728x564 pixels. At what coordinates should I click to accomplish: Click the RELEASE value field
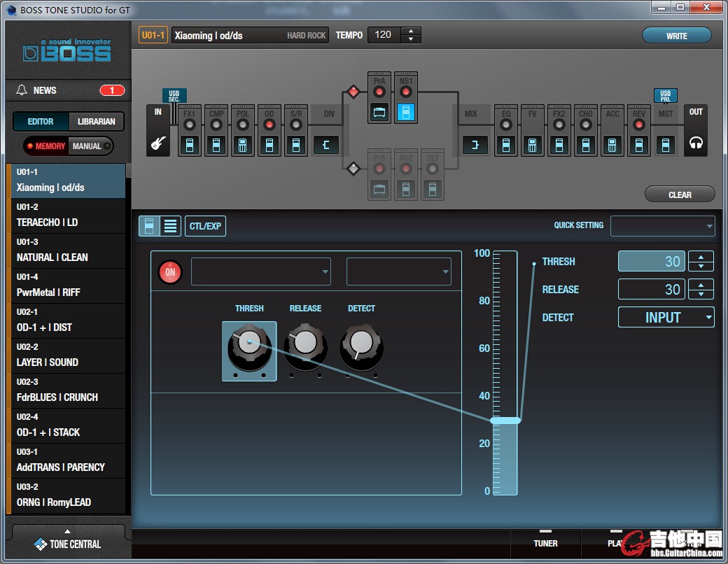pos(652,289)
